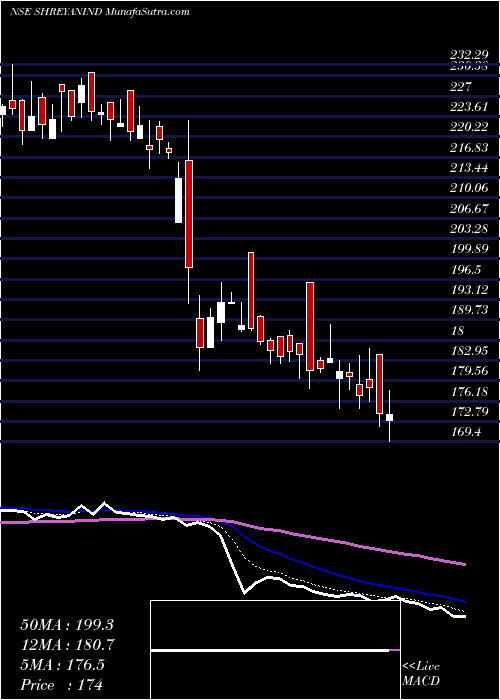The image size is (500, 700).
Task: Click the 189.73 price level label
Action: tap(469, 310)
